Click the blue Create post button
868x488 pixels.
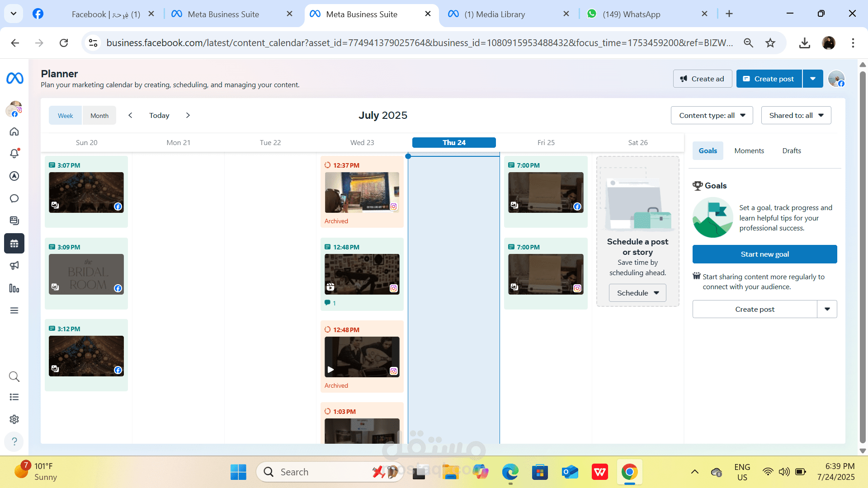coord(769,79)
